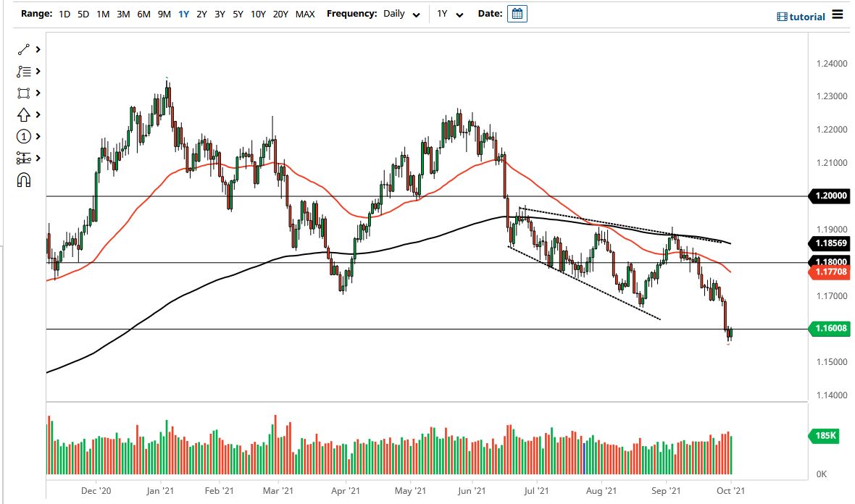
Task: Click the 1.18569 moving average label
Action: click(x=831, y=243)
